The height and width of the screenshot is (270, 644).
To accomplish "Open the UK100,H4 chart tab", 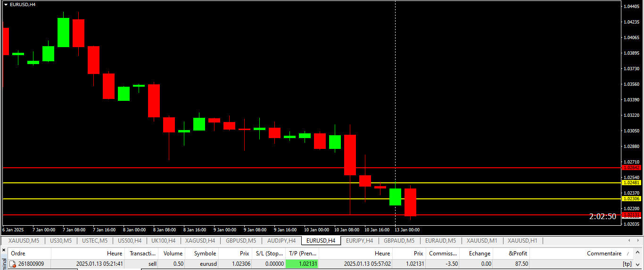I will pyautogui.click(x=164, y=241).
